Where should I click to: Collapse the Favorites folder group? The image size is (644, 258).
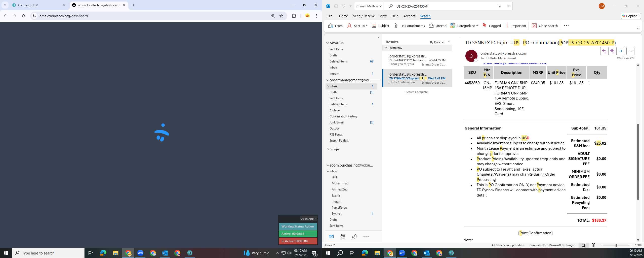(x=328, y=43)
